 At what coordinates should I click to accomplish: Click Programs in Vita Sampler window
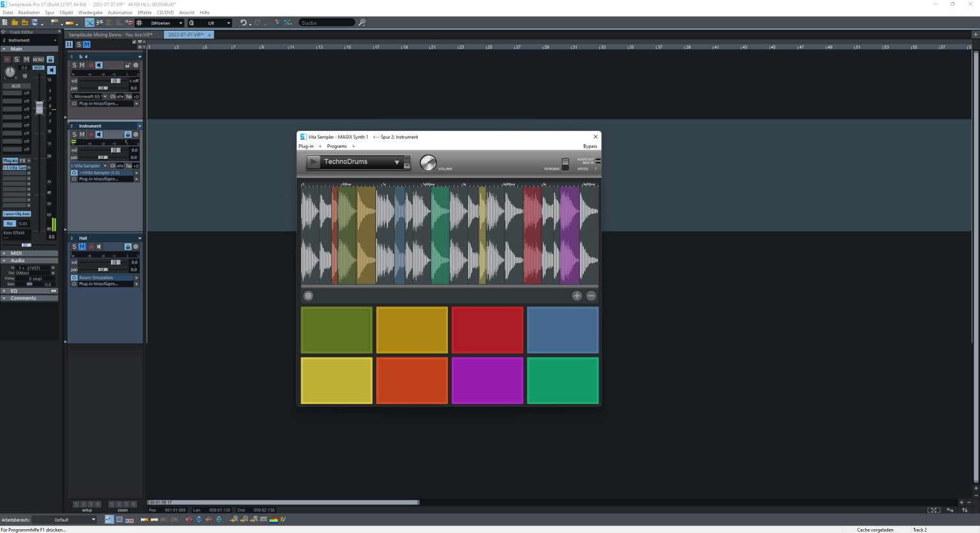click(x=337, y=146)
